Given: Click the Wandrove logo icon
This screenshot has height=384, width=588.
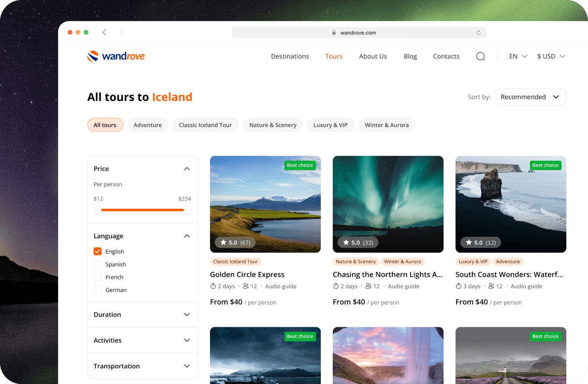Looking at the screenshot, I should [x=92, y=56].
